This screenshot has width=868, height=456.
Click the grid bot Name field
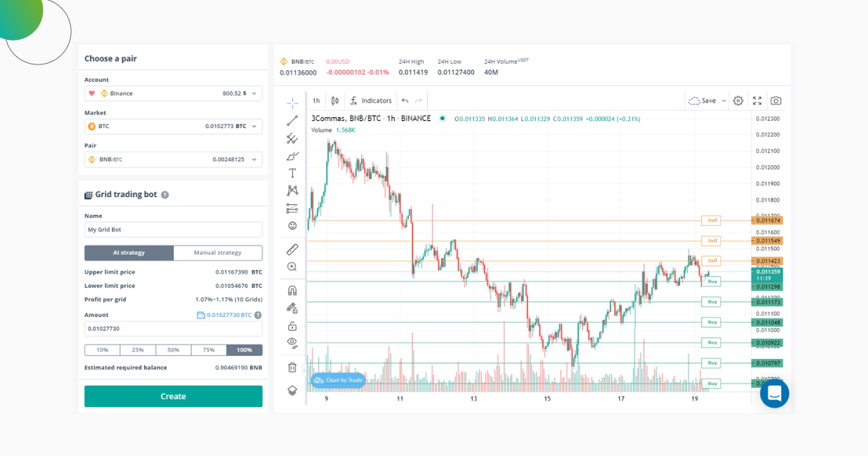click(173, 229)
